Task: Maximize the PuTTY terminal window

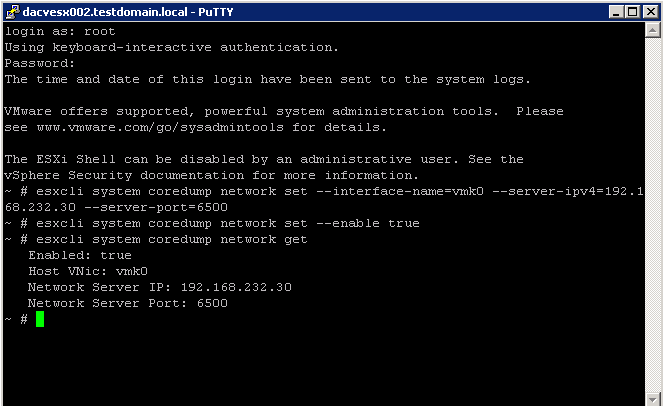Action: pos(633,12)
